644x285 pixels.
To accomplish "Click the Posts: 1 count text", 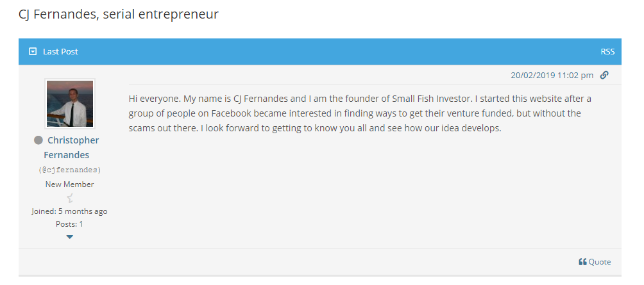I will 69,224.
